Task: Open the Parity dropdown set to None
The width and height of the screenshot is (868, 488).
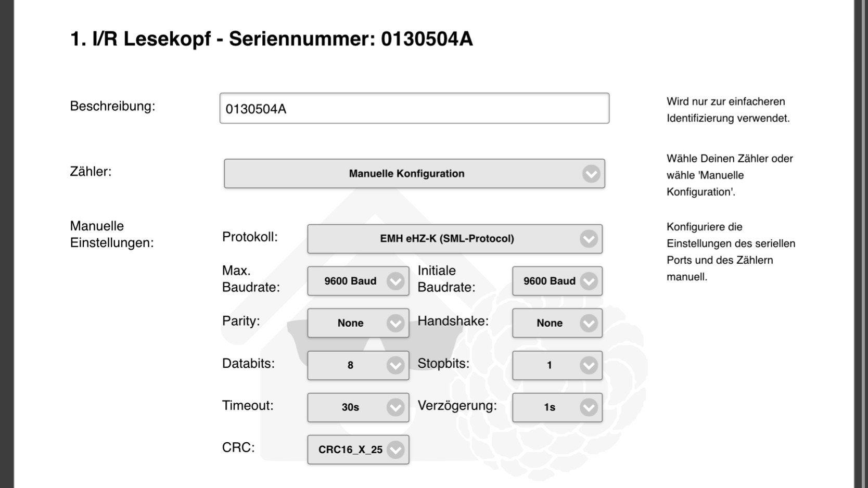Action: point(358,323)
